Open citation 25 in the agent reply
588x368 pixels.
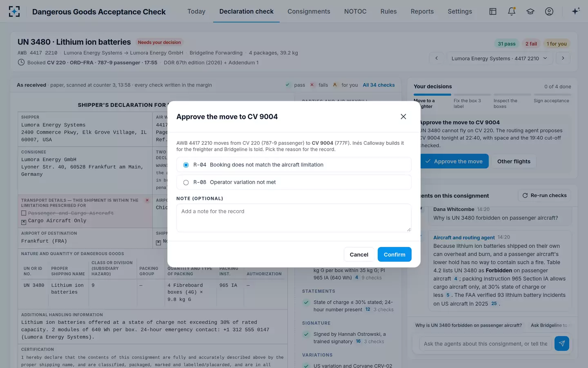[x=494, y=303]
